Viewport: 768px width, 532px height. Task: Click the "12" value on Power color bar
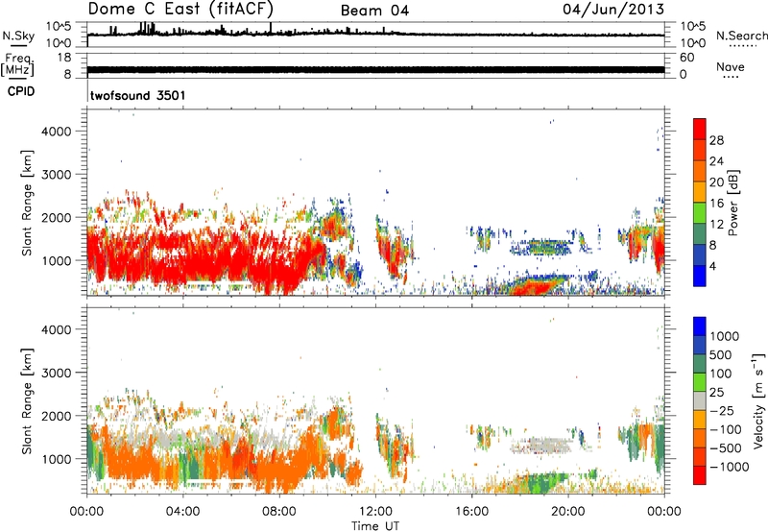point(716,225)
